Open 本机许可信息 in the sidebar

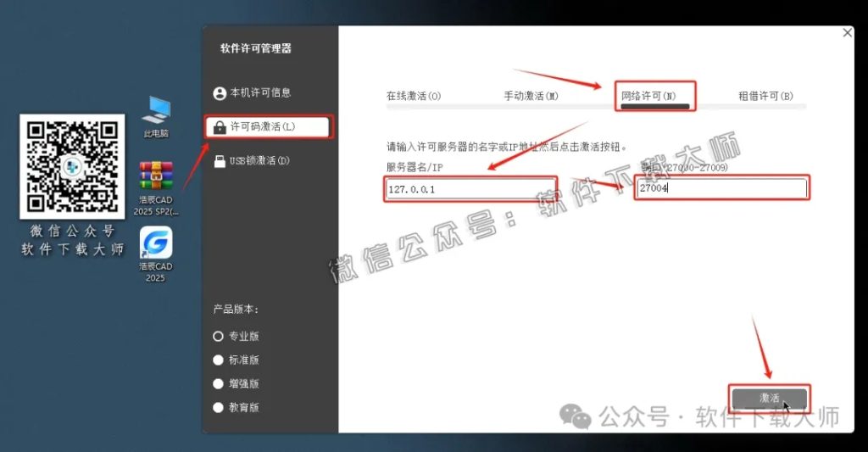click(253, 93)
